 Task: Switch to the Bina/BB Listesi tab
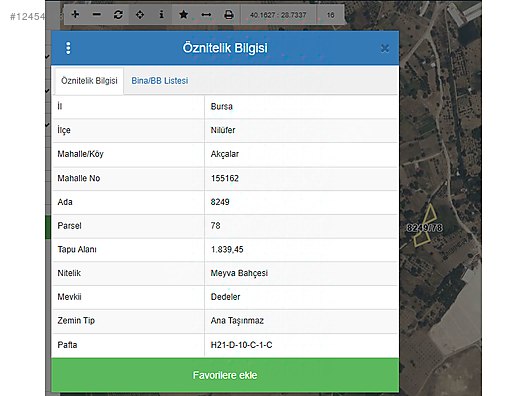click(x=160, y=81)
